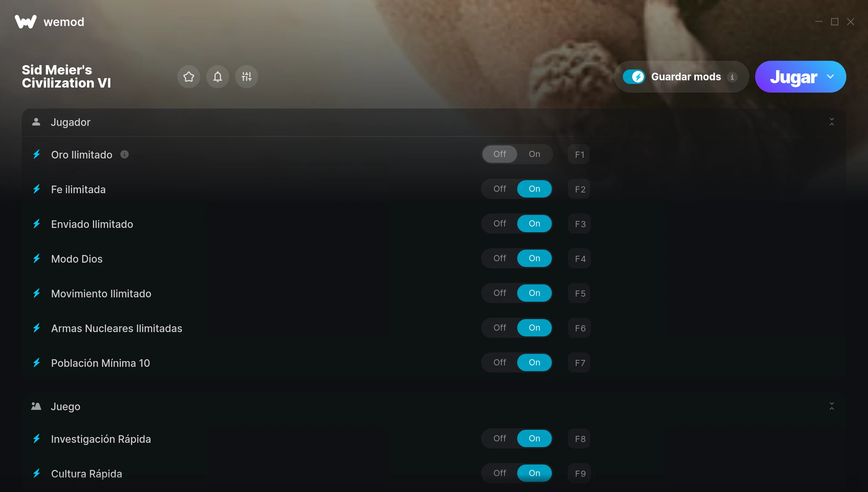Click info icon beside Guardar mods
Viewport: 868px width, 492px height.
coord(732,77)
